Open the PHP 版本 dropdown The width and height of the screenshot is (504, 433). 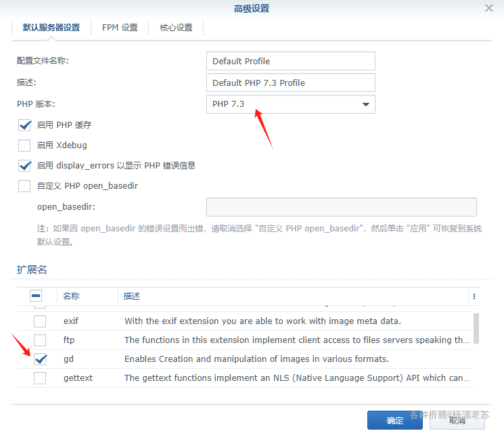[291, 104]
